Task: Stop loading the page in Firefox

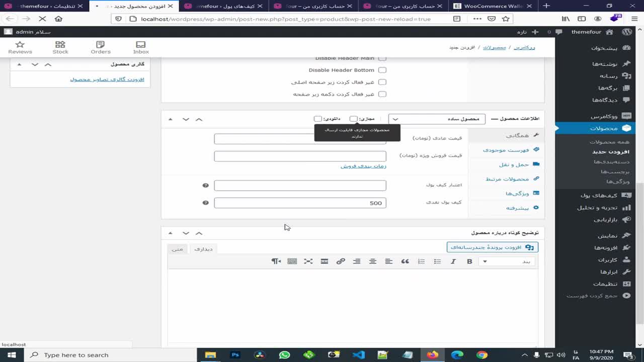Action: [x=42, y=19]
